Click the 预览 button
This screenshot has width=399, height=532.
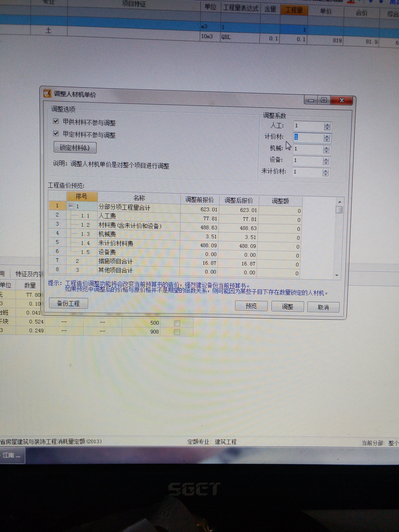point(251,306)
